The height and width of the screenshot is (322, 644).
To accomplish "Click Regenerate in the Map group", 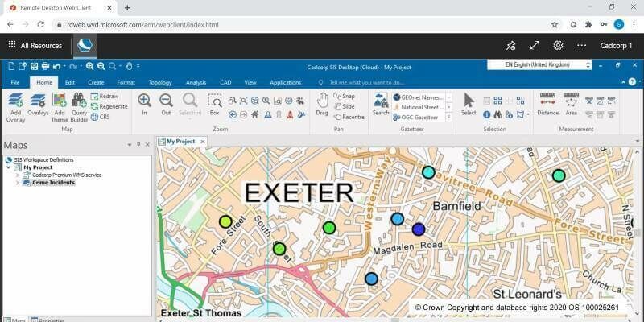I will pos(109,106).
